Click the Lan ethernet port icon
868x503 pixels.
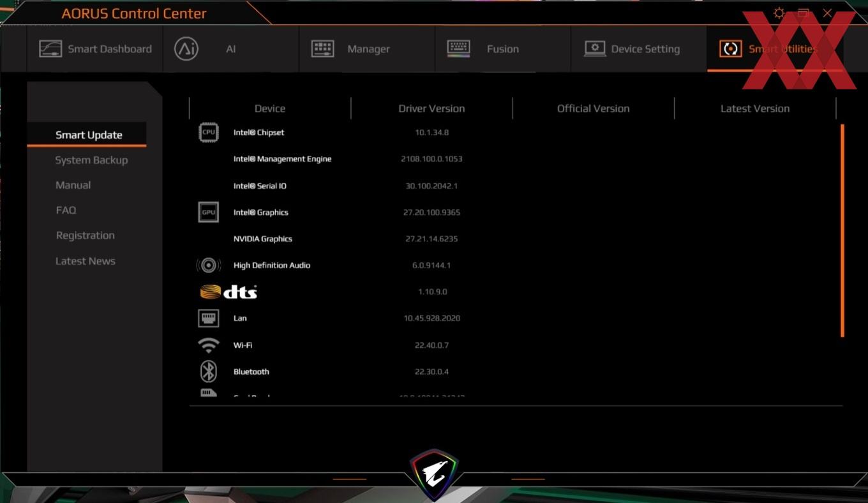pyautogui.click(x=209, y=318)
